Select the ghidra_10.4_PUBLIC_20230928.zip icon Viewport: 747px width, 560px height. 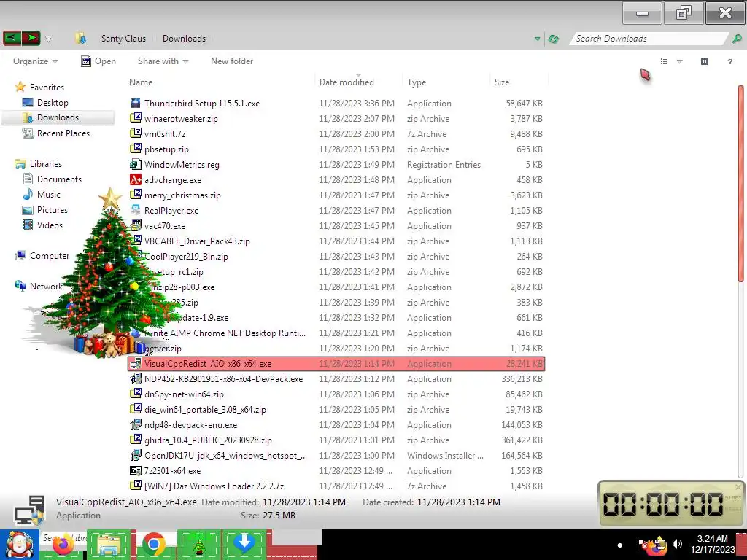[136, 440]
